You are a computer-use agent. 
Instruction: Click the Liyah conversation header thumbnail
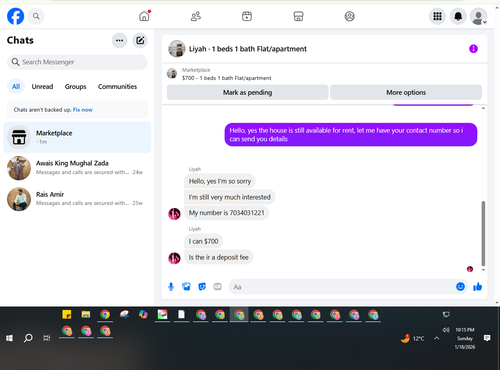[177, 49]
